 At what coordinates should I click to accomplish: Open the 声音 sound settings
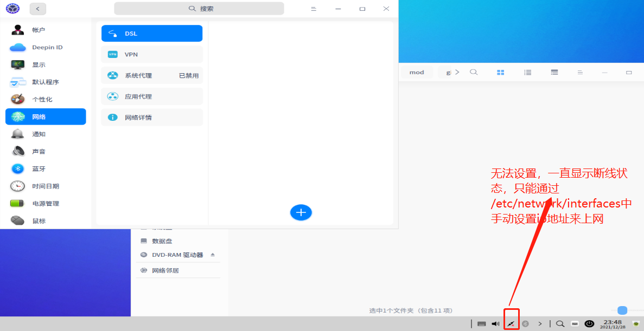(46, 151)
